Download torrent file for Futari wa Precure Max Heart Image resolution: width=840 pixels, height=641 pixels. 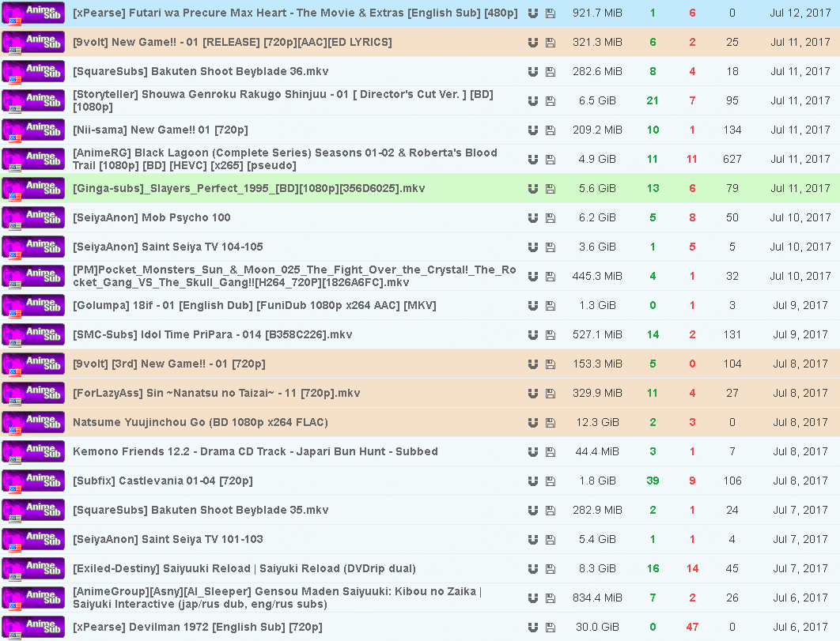(x=551, y=13)
